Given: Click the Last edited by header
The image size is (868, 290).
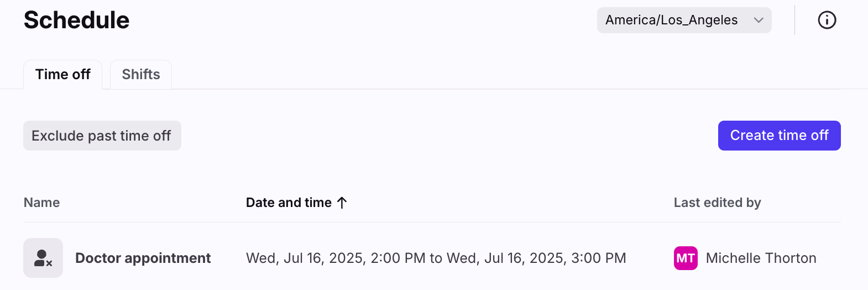Looking at the screenshot, I should [717, 203].
